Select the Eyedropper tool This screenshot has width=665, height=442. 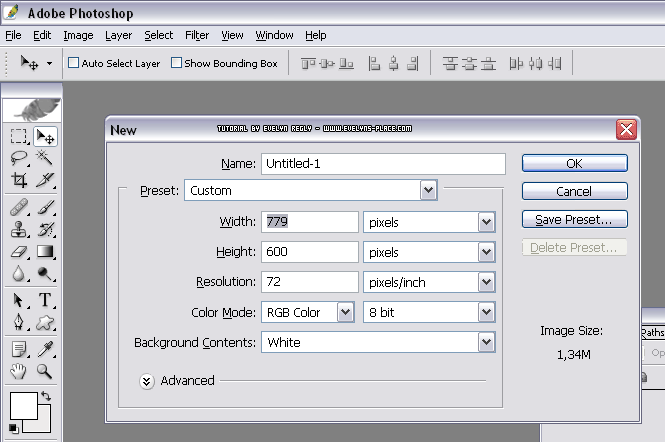[x=45, y=349]
